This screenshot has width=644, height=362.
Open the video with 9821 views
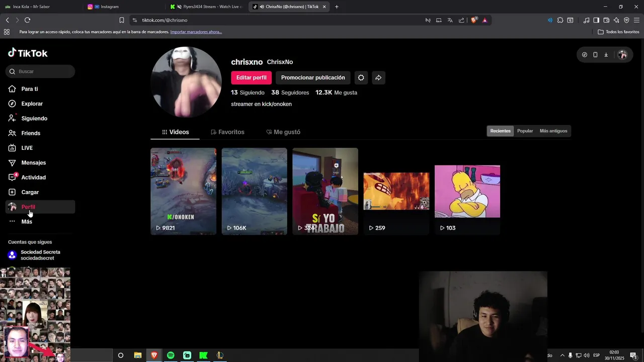pos(183,191)
